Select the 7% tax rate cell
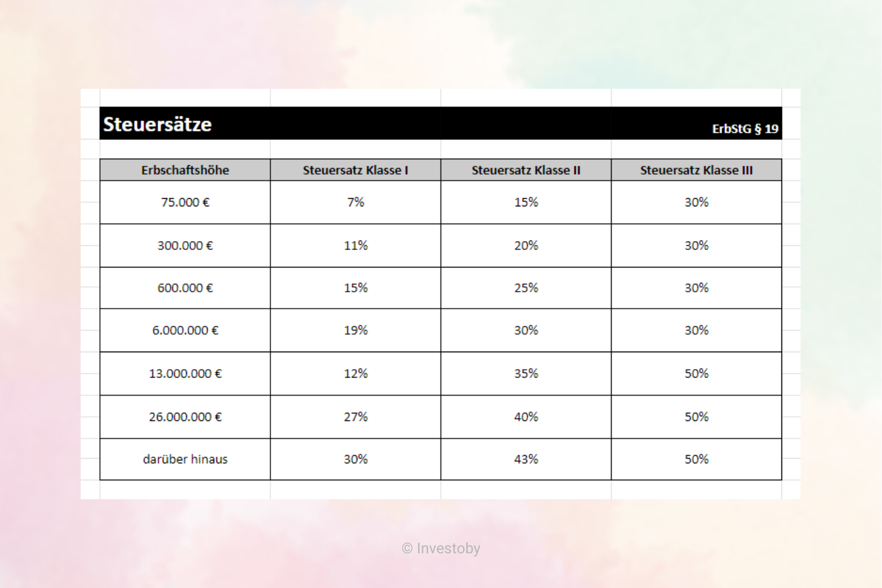The image size is (882, 588). (x=355, y=202)
